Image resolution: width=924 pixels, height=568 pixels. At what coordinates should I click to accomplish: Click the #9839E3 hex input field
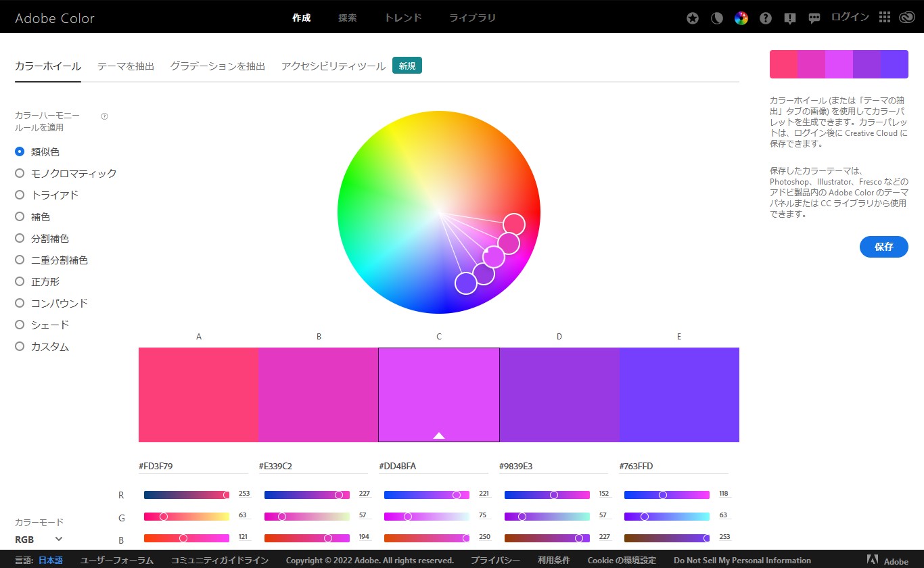click(554, 466)
